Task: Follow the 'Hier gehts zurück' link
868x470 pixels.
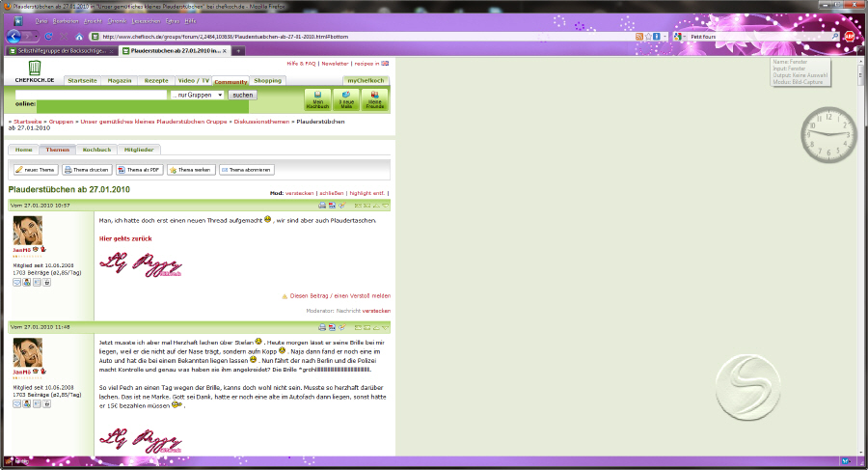Action: point(124,237)
